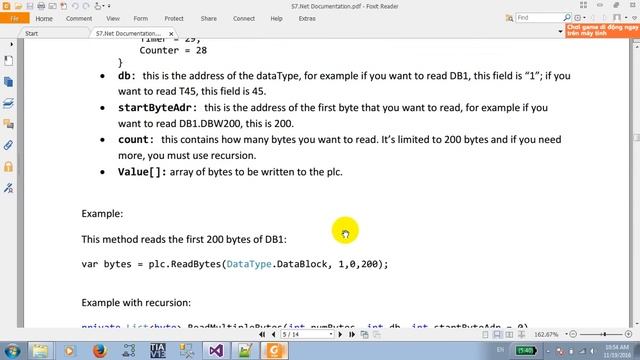The height and width of the screenshot is (360, 640).
Task: Click the zoom out minus button
Action: click(x=573, y=334)
